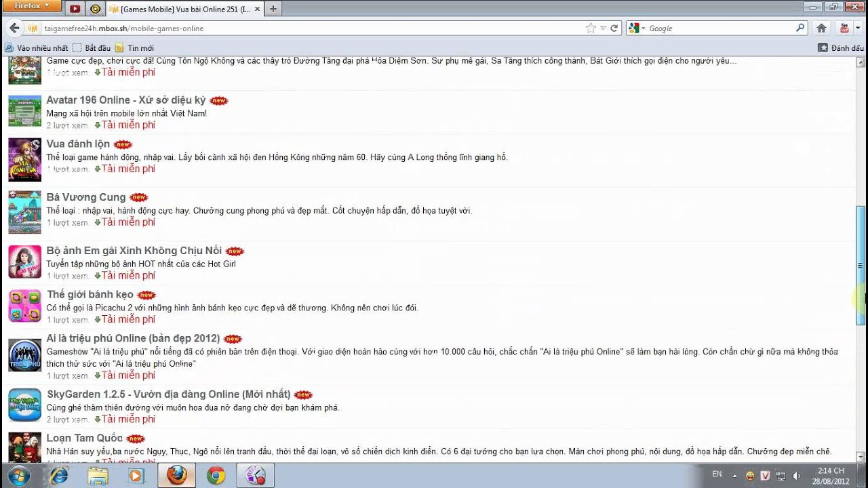Image resolution: width=868 pixels, height=488 pixels.
Task: Click the Loạn Tam Quốc thumbnail
Action: [x=24, y=447]
